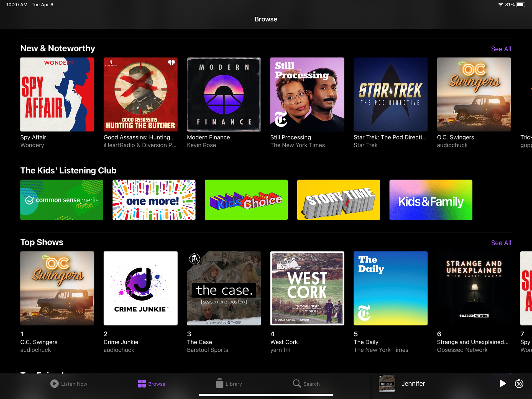The height and width of the screenshot is (399, 532).
Task: Open the Story Time collection banner
Action: 338,200
